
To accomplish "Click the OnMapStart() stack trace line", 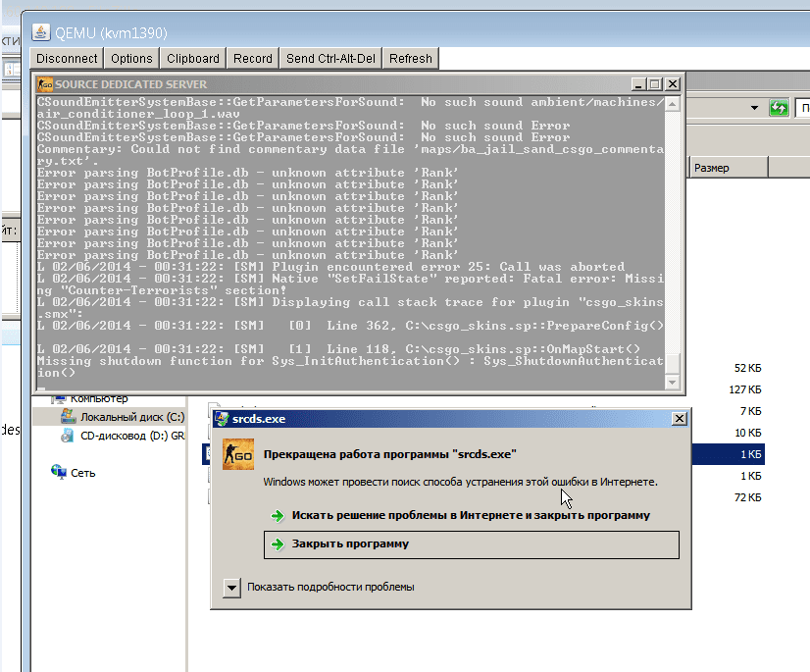I will coord(338,349).
